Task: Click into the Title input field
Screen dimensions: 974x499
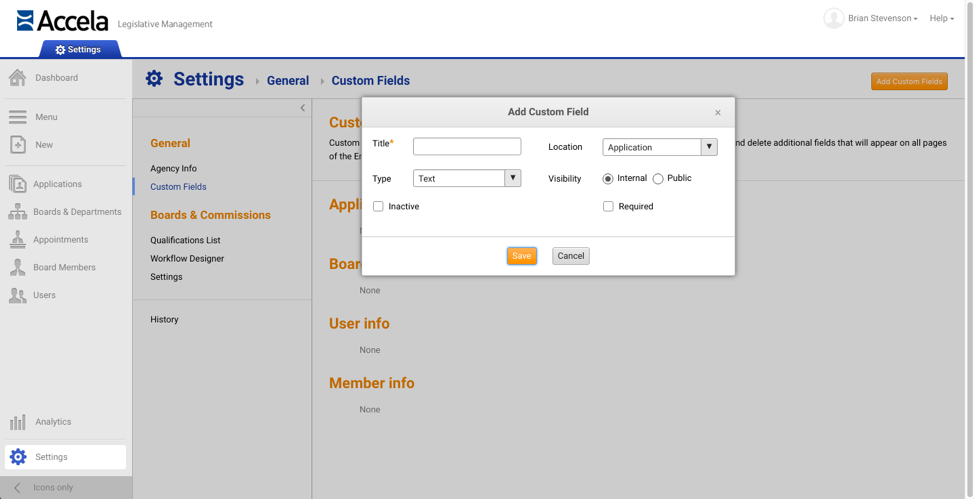Action: [467, 147]
